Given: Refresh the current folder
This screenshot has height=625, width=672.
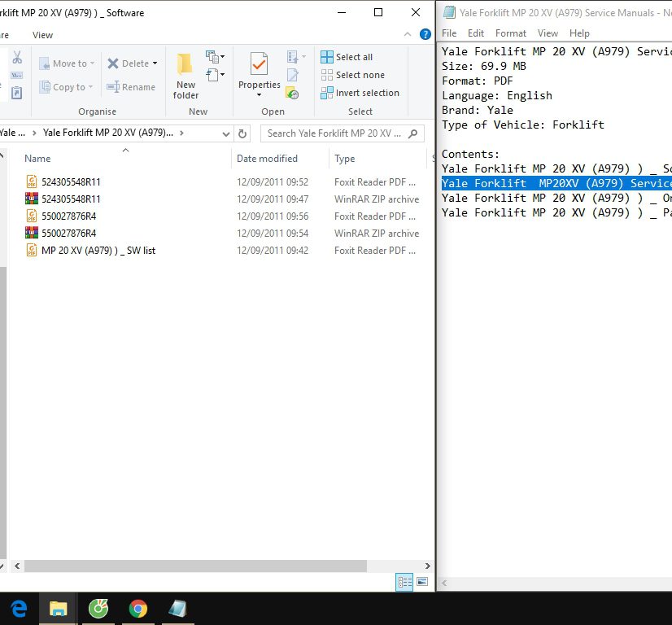Looking at the screenshot, I should (x=242, y=133).
